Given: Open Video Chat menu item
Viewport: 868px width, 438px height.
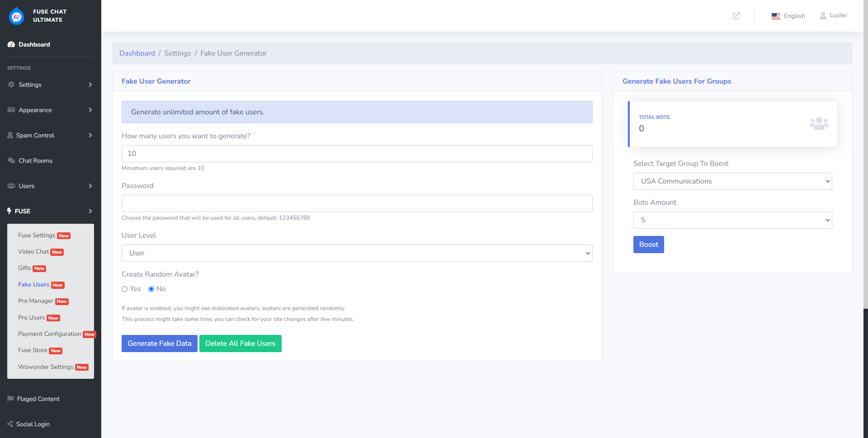Looking at the screenshot, I should pyautogui.click(x=41, y=252).
